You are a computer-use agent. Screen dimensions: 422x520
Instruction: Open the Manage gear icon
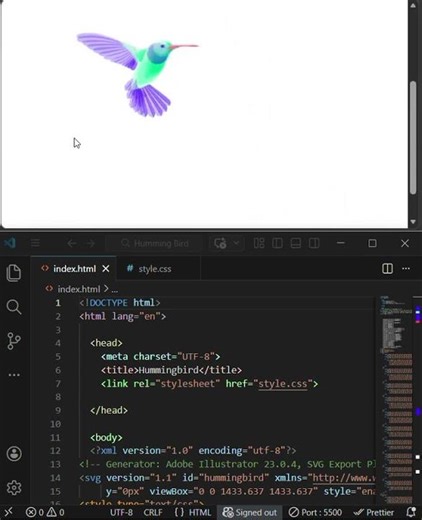(x=14, y=488)
